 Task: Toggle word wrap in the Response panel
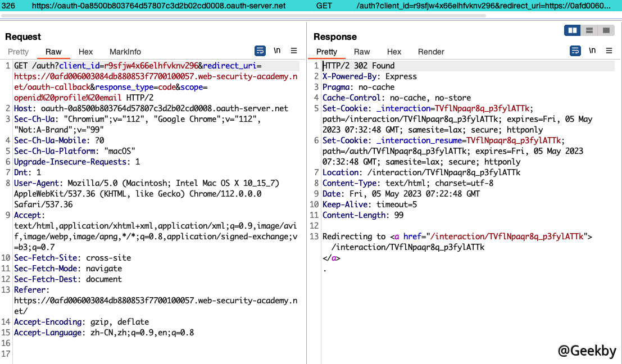(575, 51)
